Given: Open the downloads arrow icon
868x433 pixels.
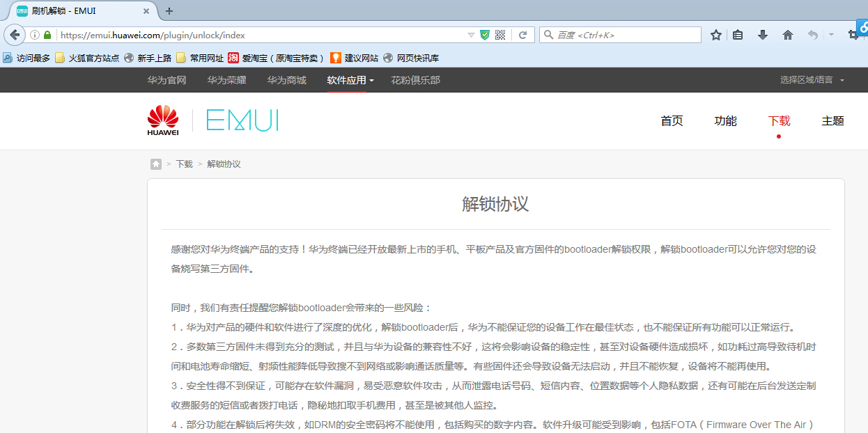Looking at the screenshot, I should pos(763,35).
